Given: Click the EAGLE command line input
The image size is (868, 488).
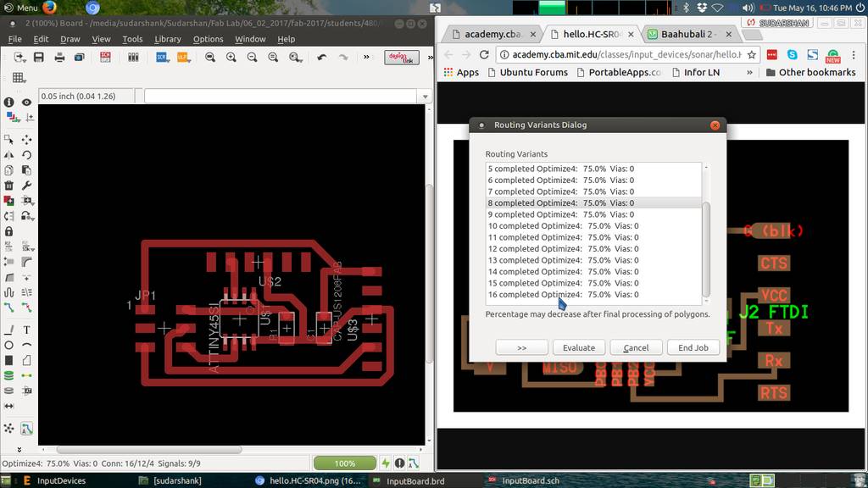Looking at the screenshot, I should (x=281, y=97).
